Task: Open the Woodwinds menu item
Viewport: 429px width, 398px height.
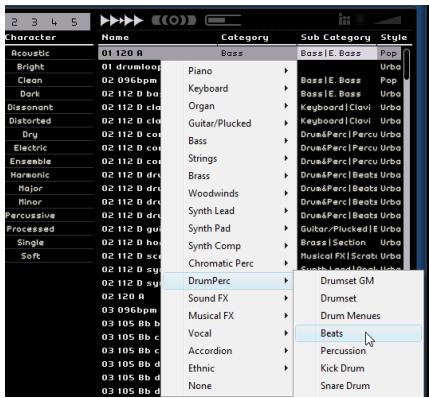Action: coord(228,193)
